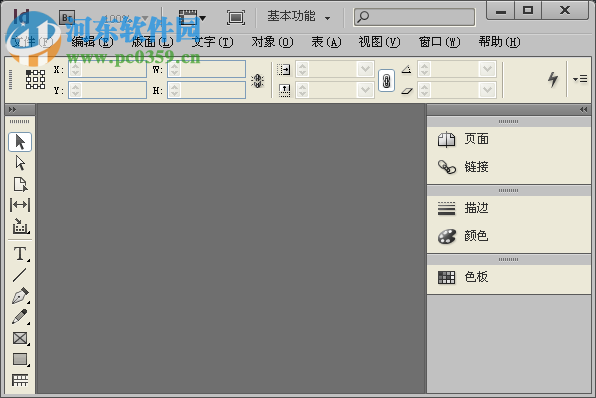Image resolution: width=596 pixels, height=398 pixels.
Task: Click the X position stepper arrows
Action: tap(75, 69)
